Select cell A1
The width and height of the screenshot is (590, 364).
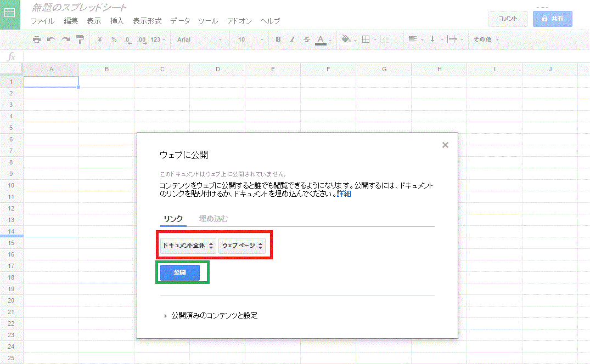[51, 82]
